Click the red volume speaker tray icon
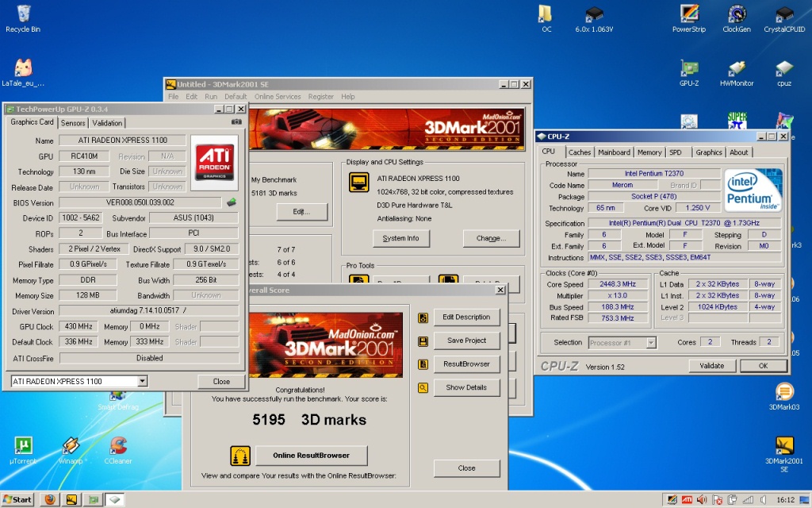This screenshot has height=508, width=812. click(x=702, y=500)
